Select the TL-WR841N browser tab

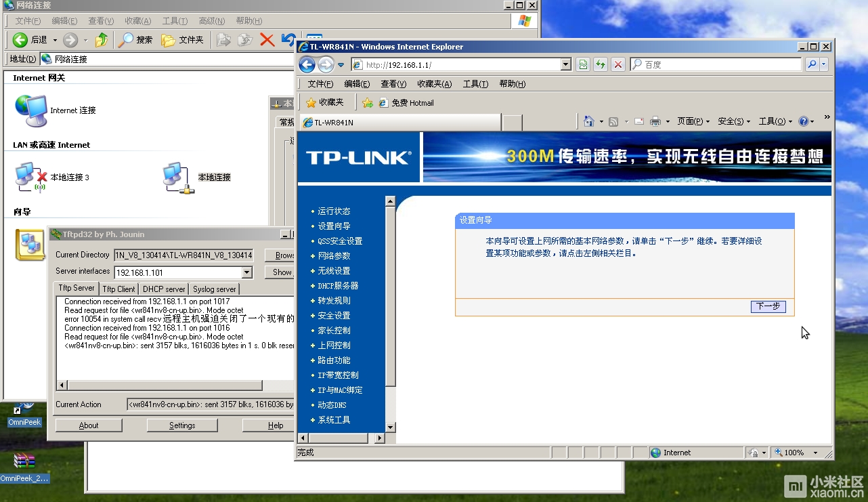pyautogui.click(x=399, y=123)
